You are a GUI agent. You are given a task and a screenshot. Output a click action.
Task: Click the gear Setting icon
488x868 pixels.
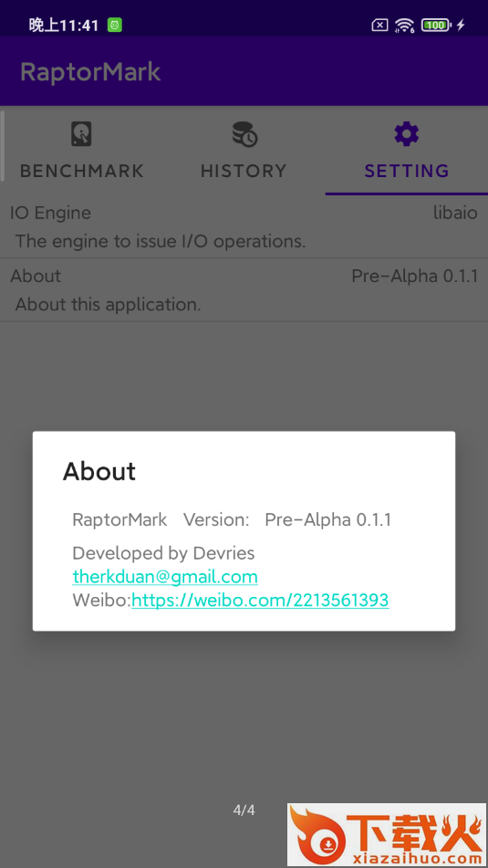[407, 134]
